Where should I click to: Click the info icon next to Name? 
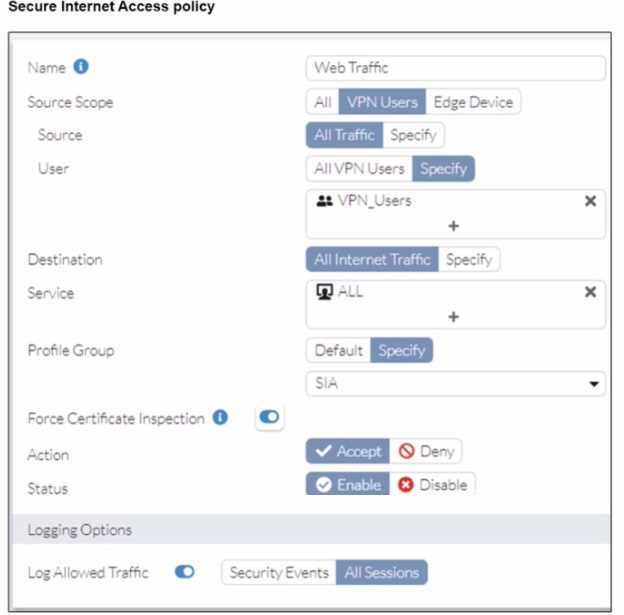point(81,67)
